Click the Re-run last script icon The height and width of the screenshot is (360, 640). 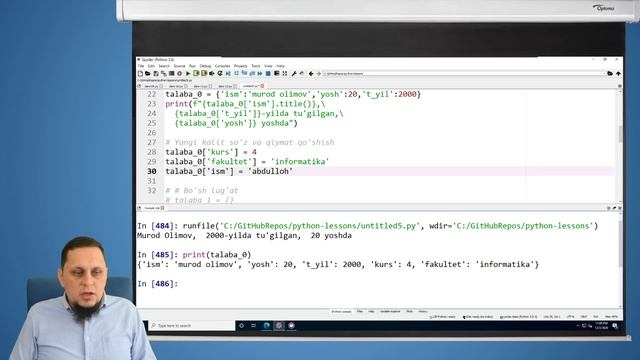pos(220,73)
